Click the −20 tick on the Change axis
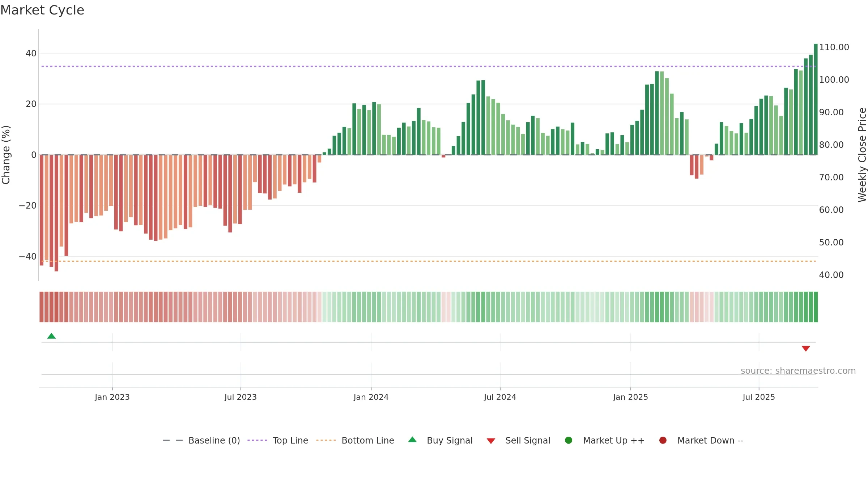This screenshot has width=868, height=488. click(28, 206)
